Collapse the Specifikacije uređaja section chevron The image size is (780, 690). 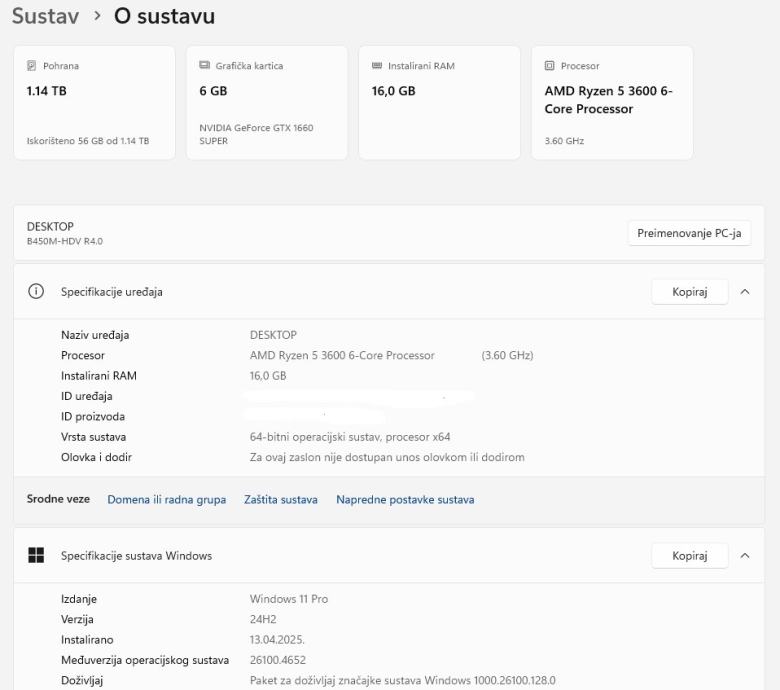tap(744, 292)
